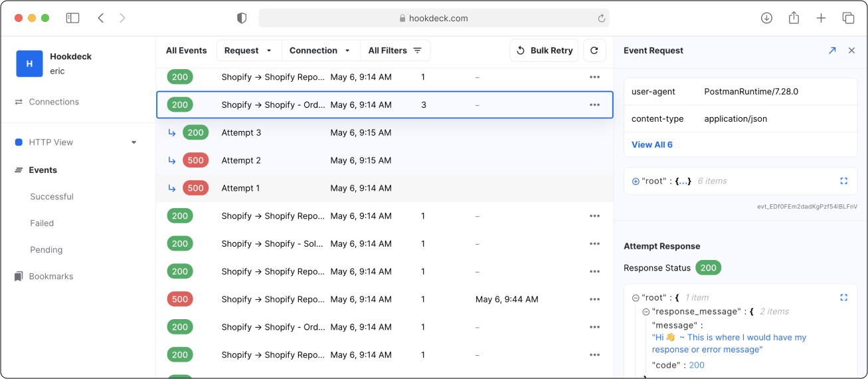This screenshot has height=379, width=868.
Task: Click the PostmanRuntime/7.28.0 value
Action: (751, 92)
